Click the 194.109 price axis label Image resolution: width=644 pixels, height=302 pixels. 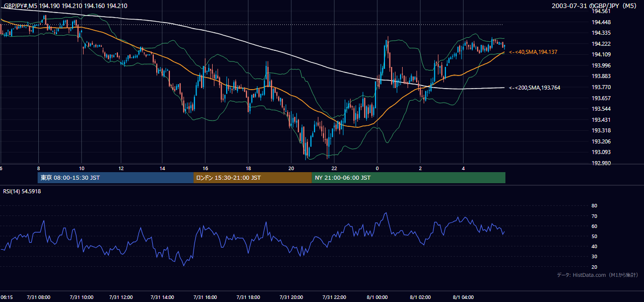point(601,54)
